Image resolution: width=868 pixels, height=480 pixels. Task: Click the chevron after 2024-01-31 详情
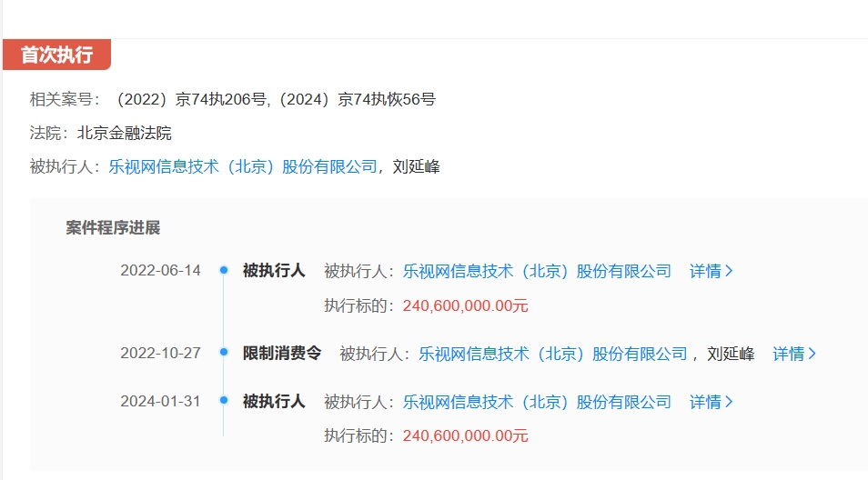pos(729,402)
